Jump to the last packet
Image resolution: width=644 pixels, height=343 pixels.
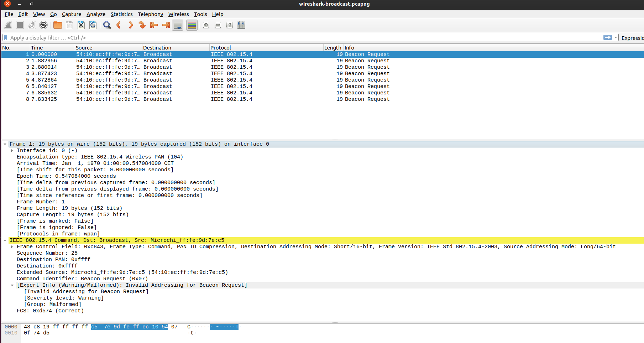tap(166, 25)
